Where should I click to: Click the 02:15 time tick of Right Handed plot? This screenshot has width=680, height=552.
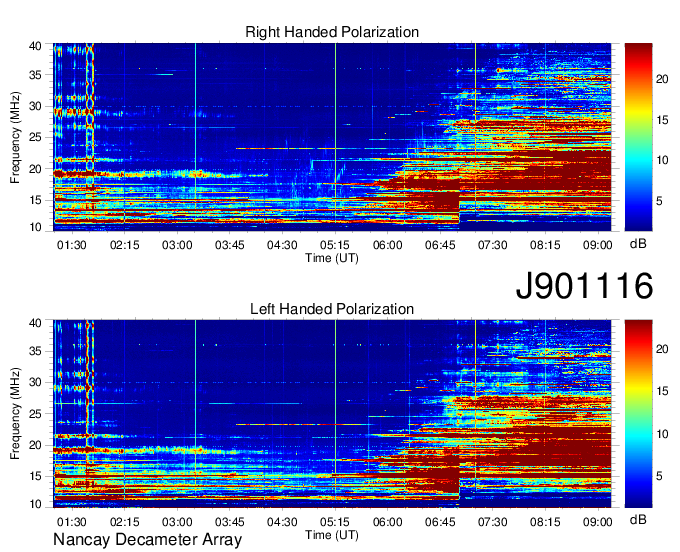coord(124,245)
